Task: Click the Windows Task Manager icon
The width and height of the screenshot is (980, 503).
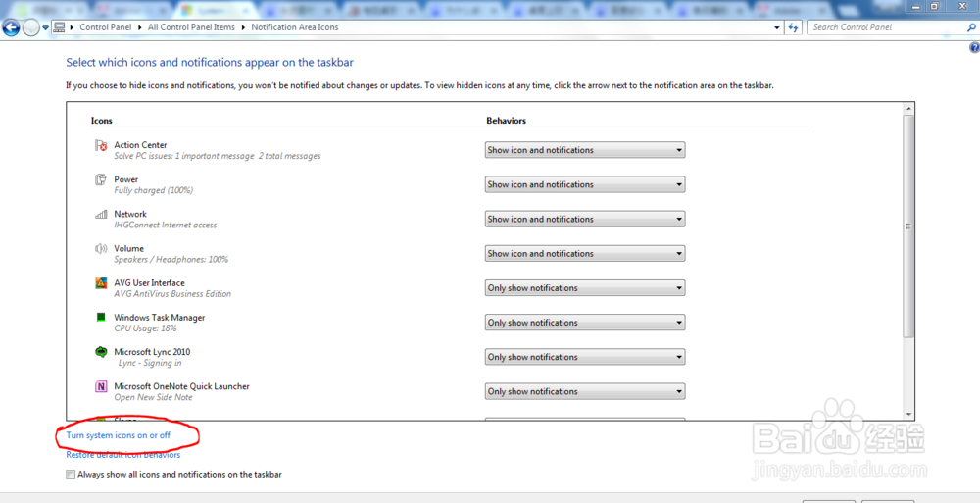Action: click(101, 317)
